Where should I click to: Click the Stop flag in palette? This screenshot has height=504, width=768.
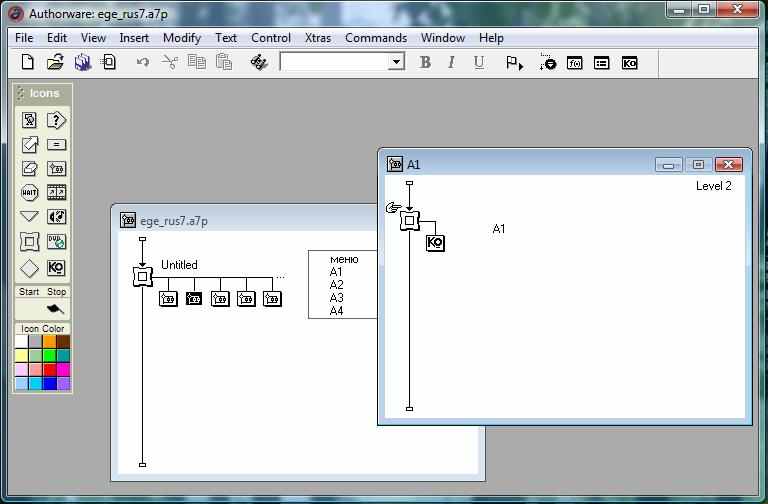[x=55, y=309]
